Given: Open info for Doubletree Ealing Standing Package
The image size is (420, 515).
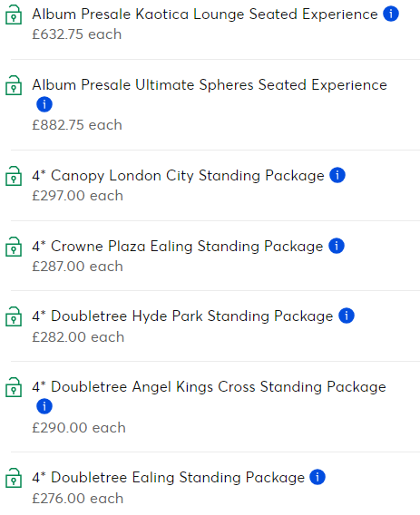Looking at the screenshot, I should [317, 477].
